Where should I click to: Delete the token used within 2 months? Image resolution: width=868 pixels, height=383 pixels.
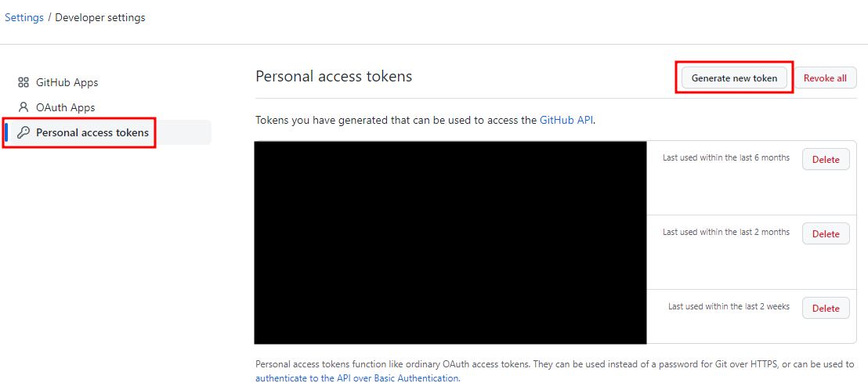pos(826,233)
